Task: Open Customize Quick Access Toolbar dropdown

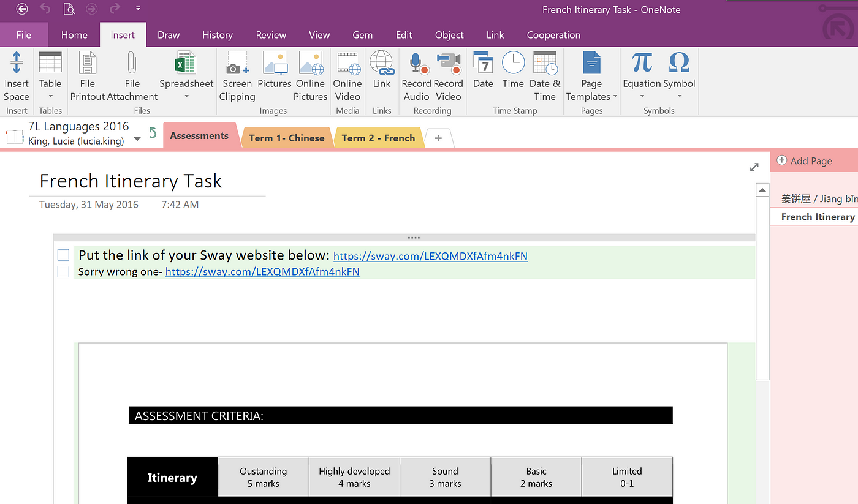Action: (138, 9)
